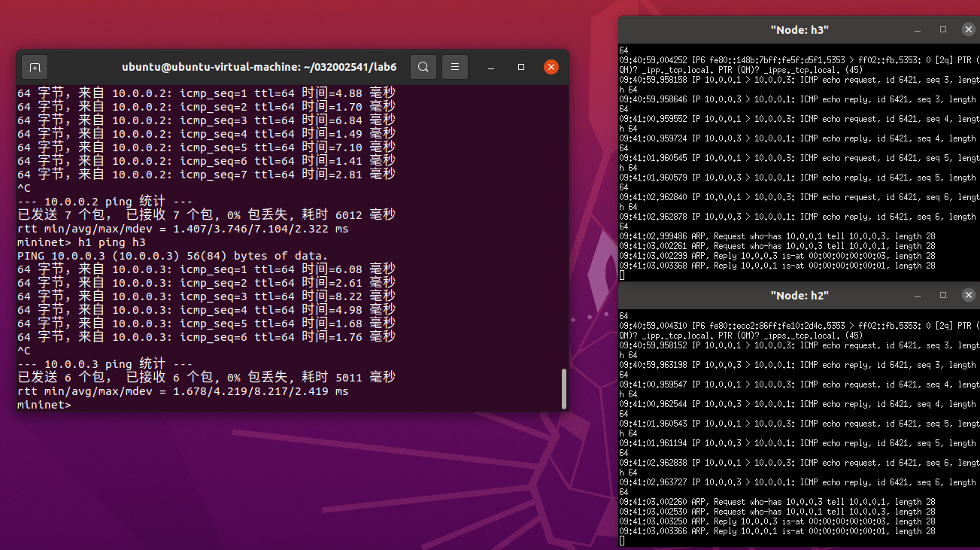980x550 pixels.
Task: Click the 10.0.0.3 reply line with 时间=1.76
Action: click(x=206, y=336)
